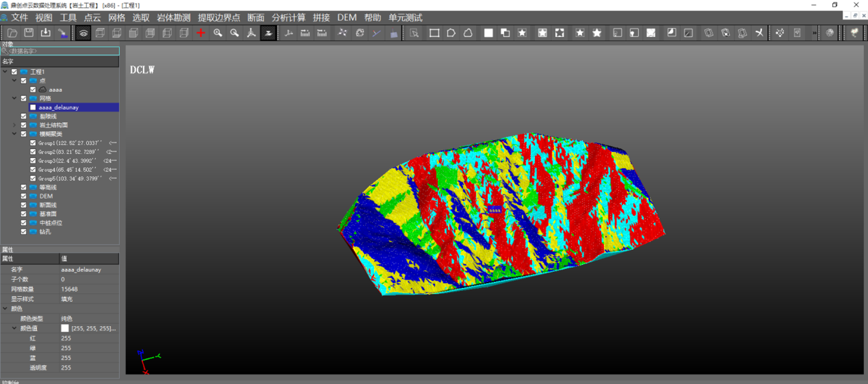868x384 pixels.
Task: Uncheck the DEM layer checkbox
Action: point(24,196)
